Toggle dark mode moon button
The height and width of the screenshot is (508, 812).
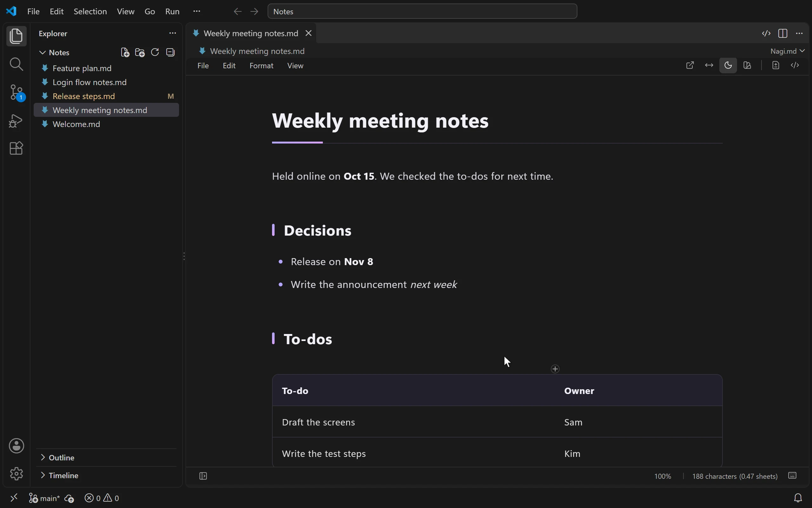(x=728, y=65)
